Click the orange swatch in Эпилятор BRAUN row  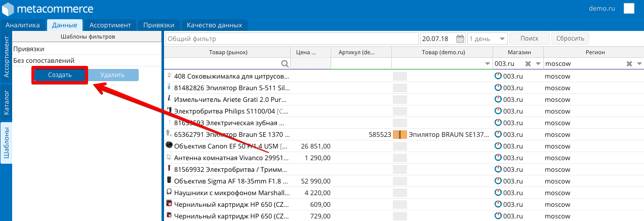tap(400, 134)
